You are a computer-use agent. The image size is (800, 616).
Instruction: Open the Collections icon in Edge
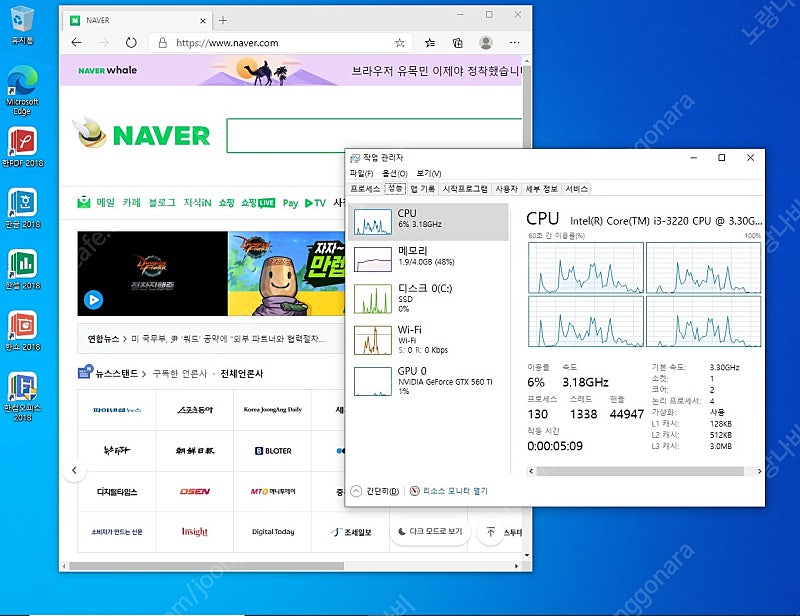pos(458,43)
